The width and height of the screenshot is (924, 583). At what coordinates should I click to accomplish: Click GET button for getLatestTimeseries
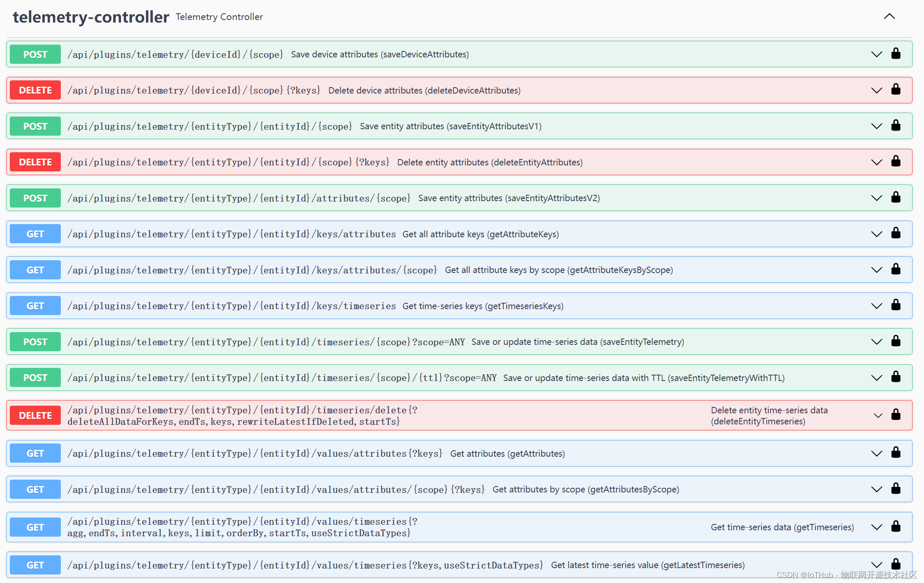pyautogui.click(x=35, y=565)
